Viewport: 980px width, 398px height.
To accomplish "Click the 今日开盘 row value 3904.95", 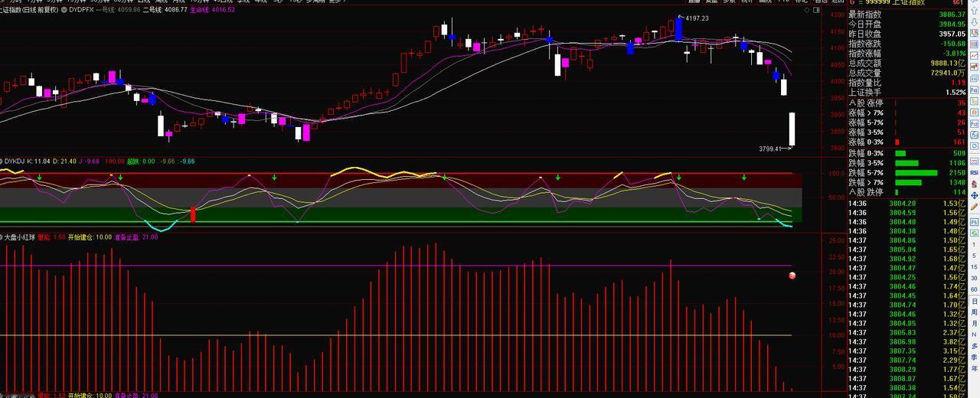I will tap(952, 24).
